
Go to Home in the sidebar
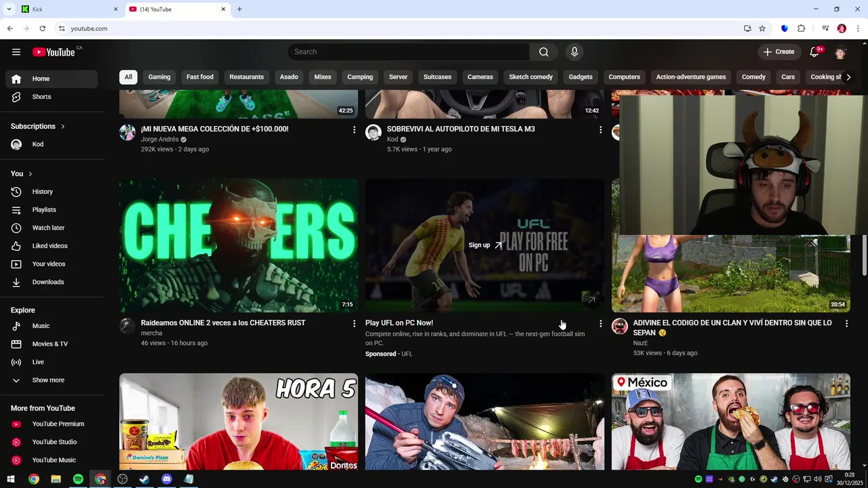(52, 79)
